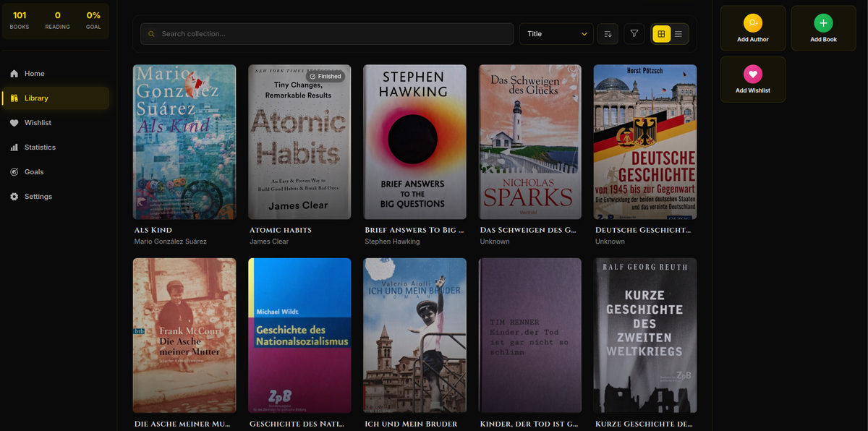Open the Home page icon in sidebar

tap(14, 74)
